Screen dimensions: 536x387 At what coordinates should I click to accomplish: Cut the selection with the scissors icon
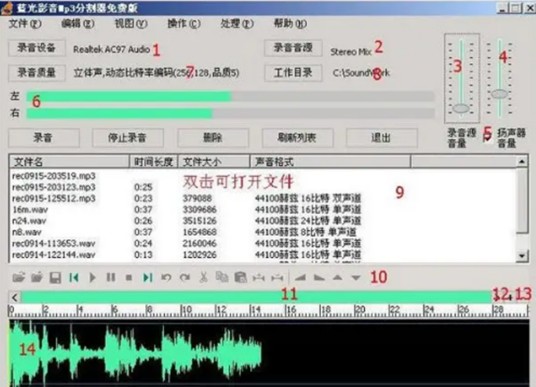click(x=203, y=277)
